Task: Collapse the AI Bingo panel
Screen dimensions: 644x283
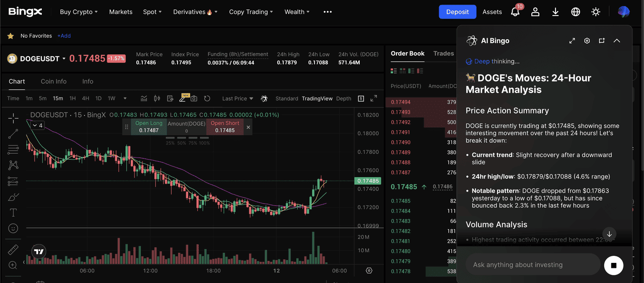Action: click(617, 41)
